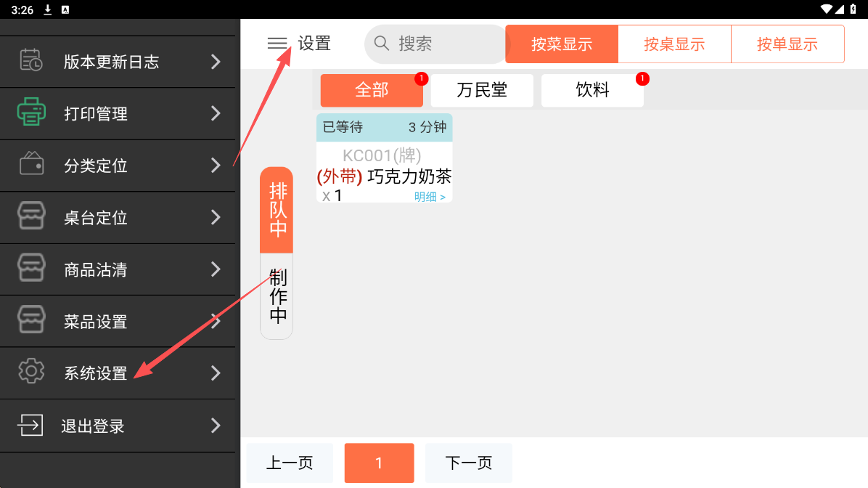Expand the 版本更新日志 chevron arrow
868x488 pixels.
(216, 62)
